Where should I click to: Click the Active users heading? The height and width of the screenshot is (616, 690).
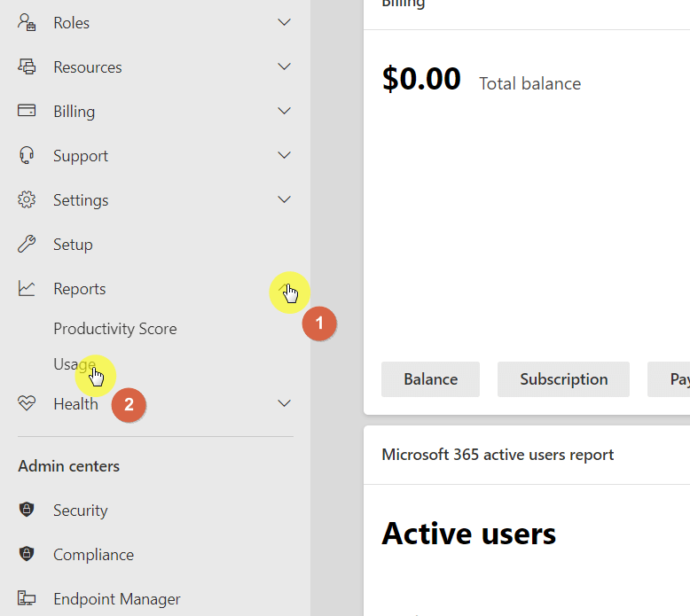click(468, 534)
